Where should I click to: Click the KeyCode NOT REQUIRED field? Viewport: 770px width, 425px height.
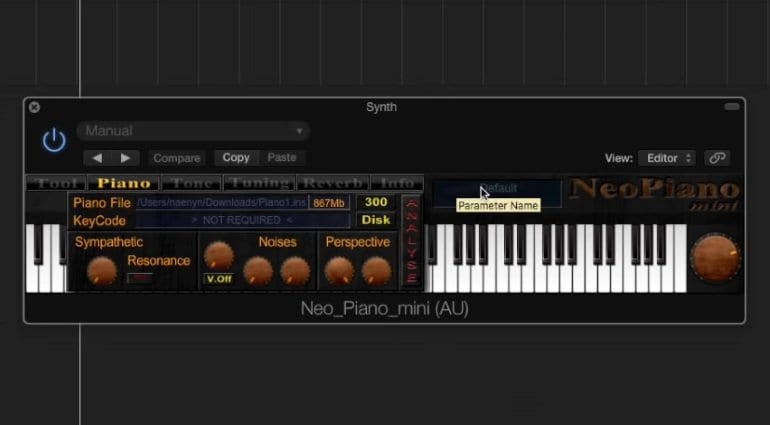[x=243, y=220]
